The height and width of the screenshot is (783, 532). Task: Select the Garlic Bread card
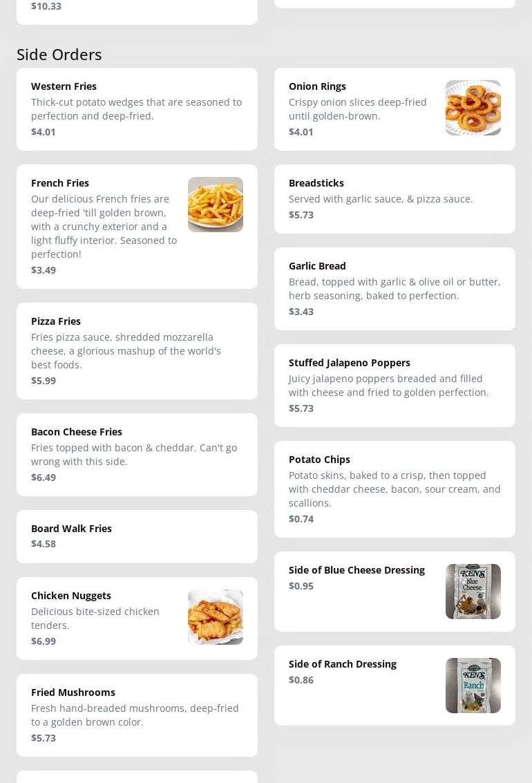(x=395, y=289)
